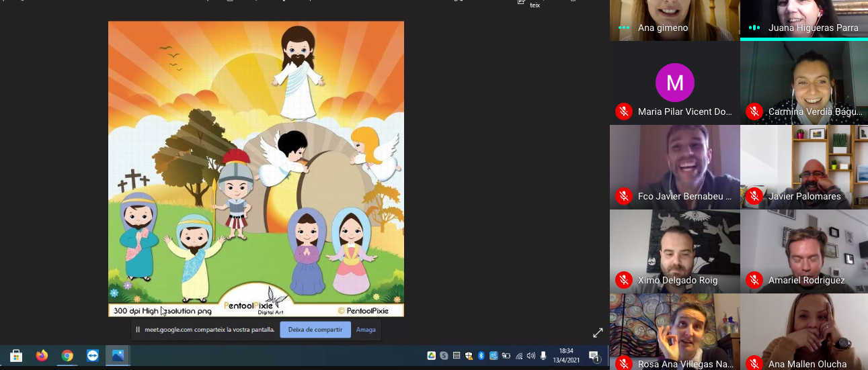Click muted mic icon of Fco Javier Bernabeu
Viewport: 868px width, 370px height.
pyautogui.click(x=624, y=196)
